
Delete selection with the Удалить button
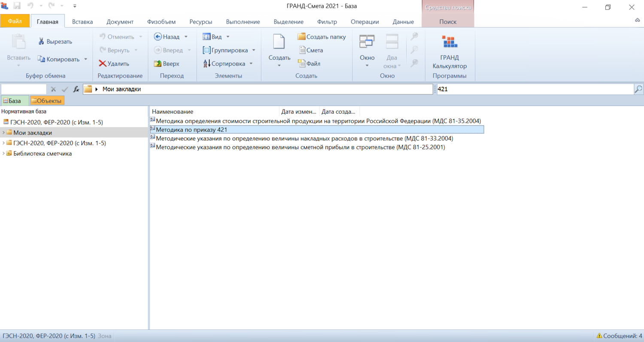point(114,64)
